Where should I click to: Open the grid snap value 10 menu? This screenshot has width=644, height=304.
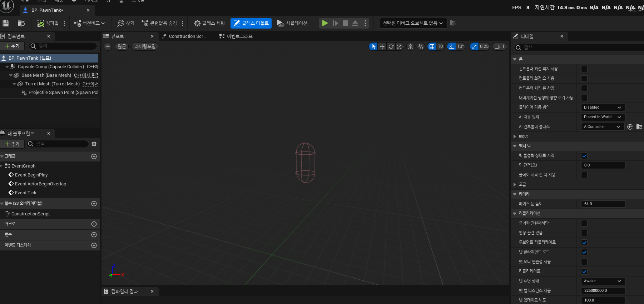click(440, 46)
